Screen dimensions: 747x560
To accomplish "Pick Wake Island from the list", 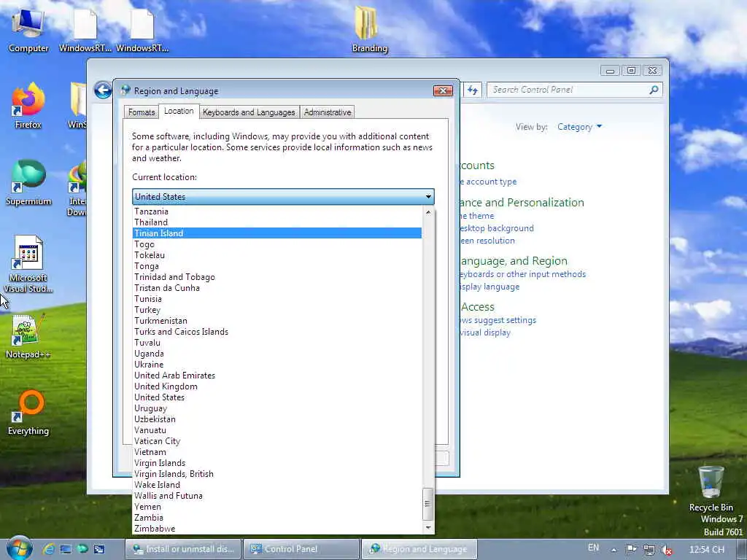I will point(276,485).
